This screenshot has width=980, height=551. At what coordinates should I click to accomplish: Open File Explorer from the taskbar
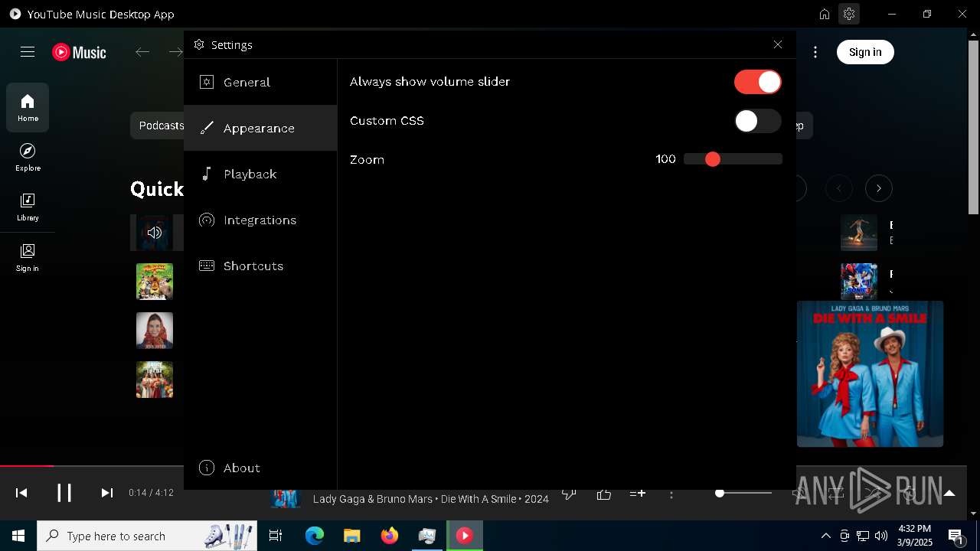(352, 536)
